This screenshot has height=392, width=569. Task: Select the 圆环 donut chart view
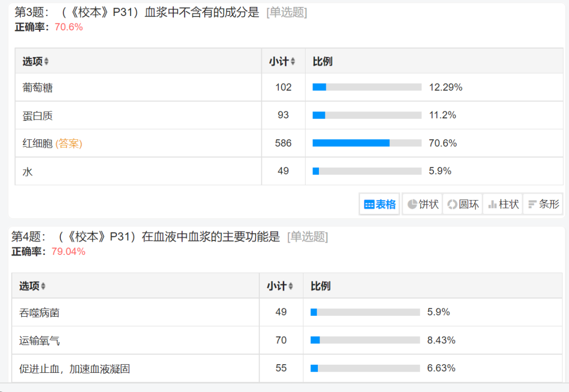click(463, 204)
